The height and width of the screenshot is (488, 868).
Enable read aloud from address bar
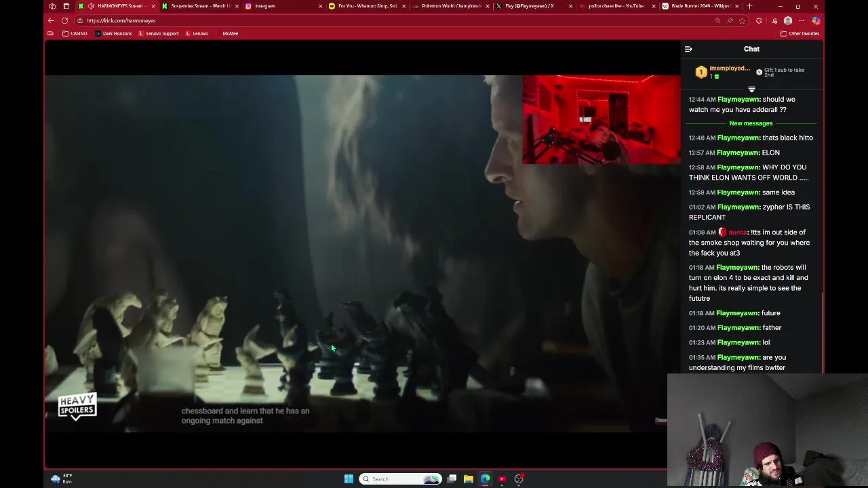730,20
